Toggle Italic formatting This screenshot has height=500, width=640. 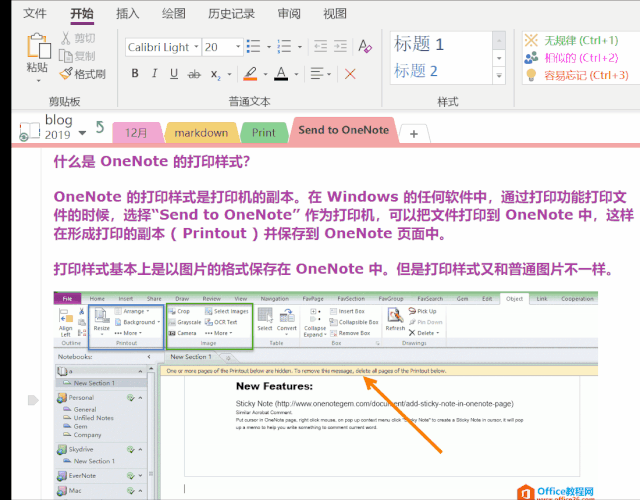point(154,73)
